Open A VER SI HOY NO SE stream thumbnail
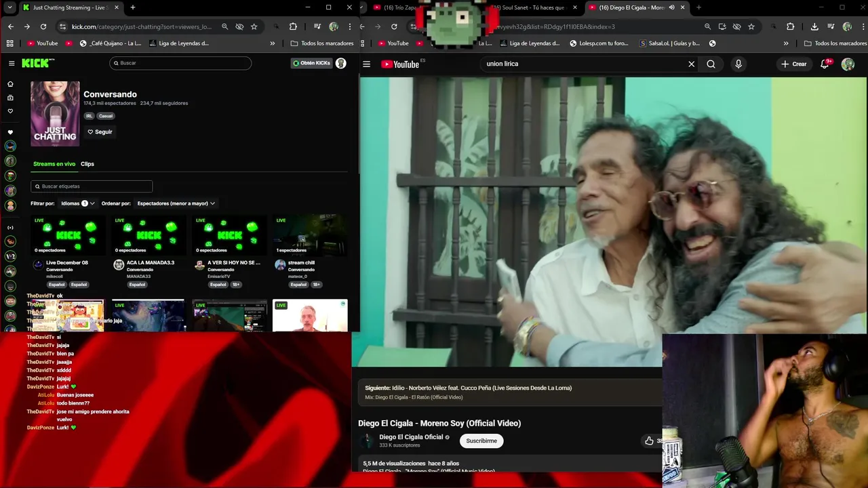 pos(229,235)
